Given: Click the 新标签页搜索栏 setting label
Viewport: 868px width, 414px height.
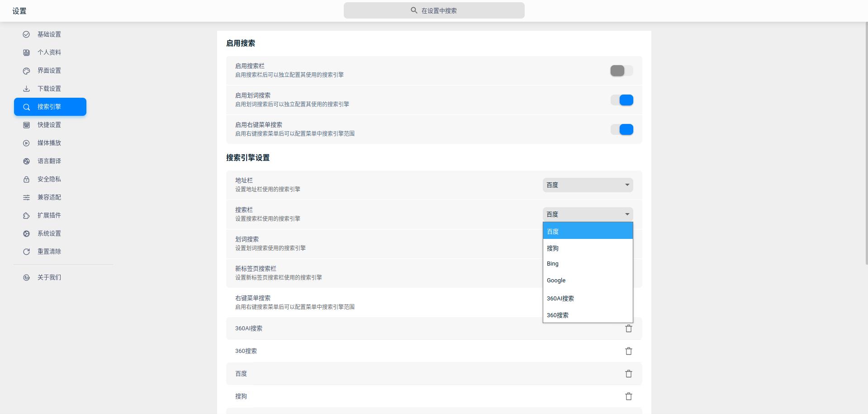Looking at the screenshot, I should (x=256, y=269).
